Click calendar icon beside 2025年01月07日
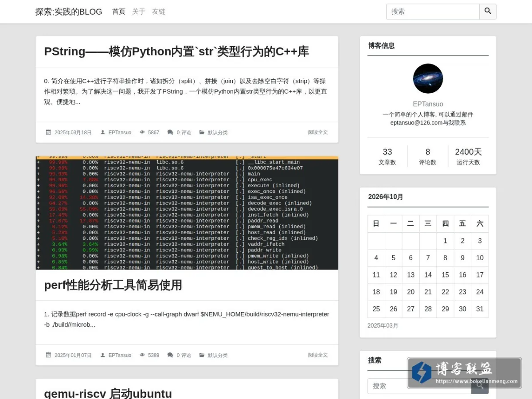The image size is (532, 399). tap(48, 355)
